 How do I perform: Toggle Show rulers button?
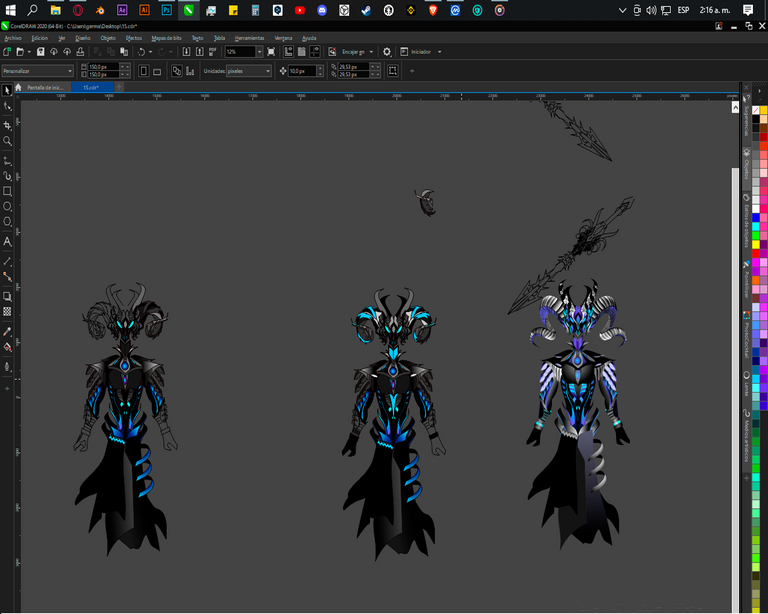coord(288,51)
